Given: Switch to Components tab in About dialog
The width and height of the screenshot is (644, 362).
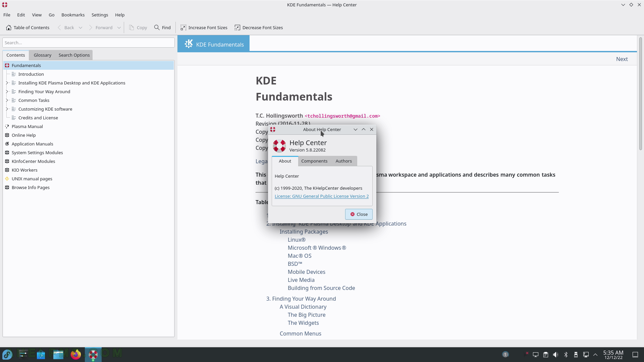Looking at the screenshot, I should pos(314,161).
